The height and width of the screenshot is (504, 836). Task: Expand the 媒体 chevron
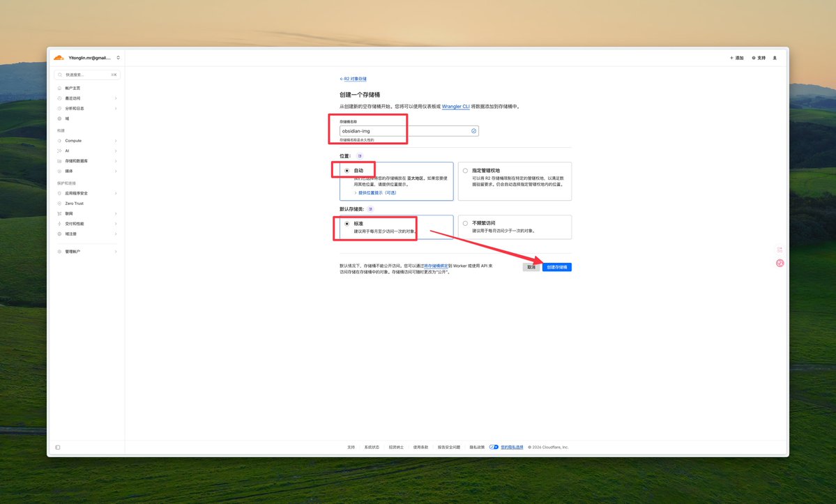116,171
